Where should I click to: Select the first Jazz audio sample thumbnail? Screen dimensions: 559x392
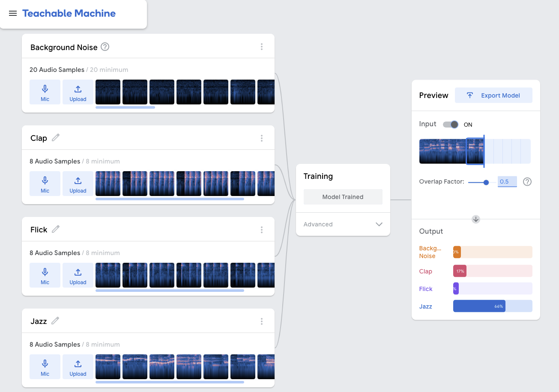pyautogui.click(x=108, y=367)
